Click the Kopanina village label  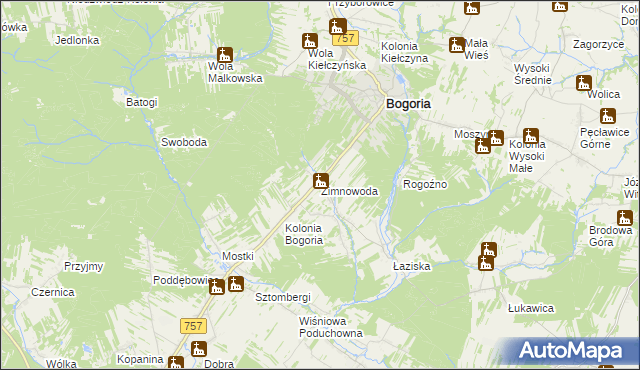pos(140,359)
